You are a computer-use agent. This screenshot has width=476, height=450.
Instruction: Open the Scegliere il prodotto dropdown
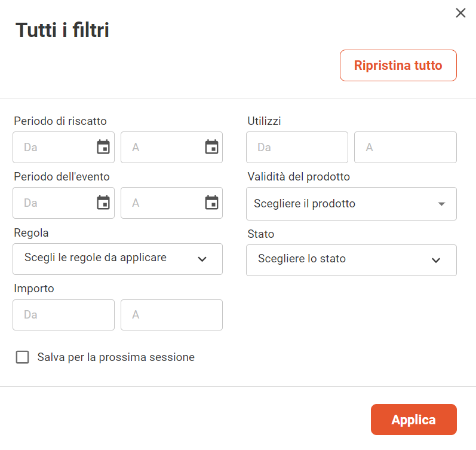351,204
